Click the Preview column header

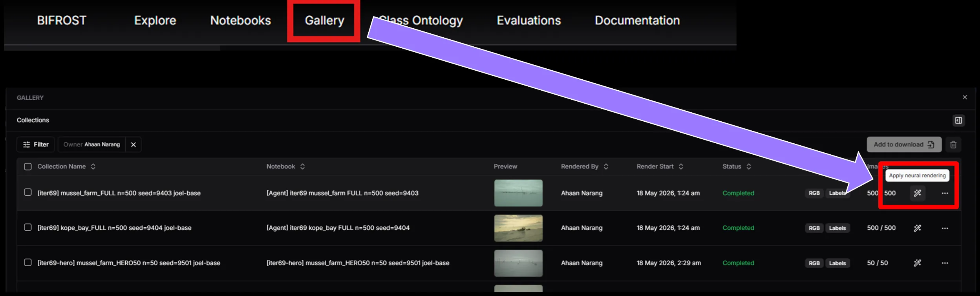click(505, 166)
